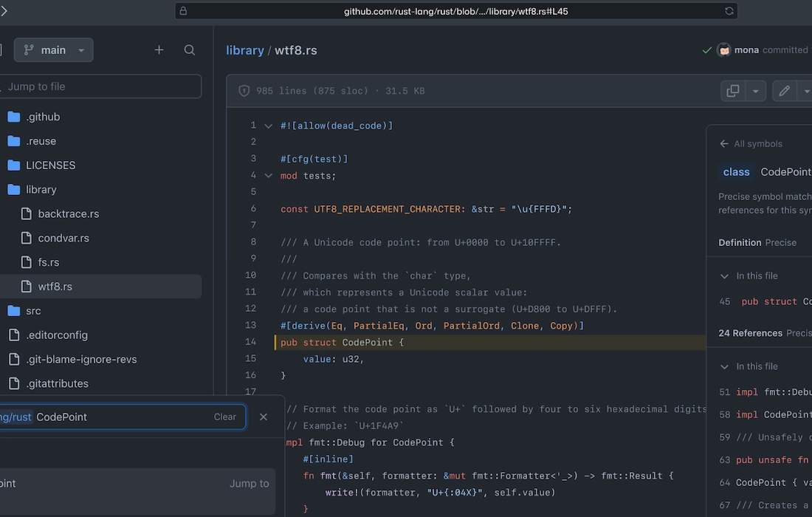This screenshot has width=812, height=517.
Task: Collapse the code fold at line 1
Action: point(269,126)
